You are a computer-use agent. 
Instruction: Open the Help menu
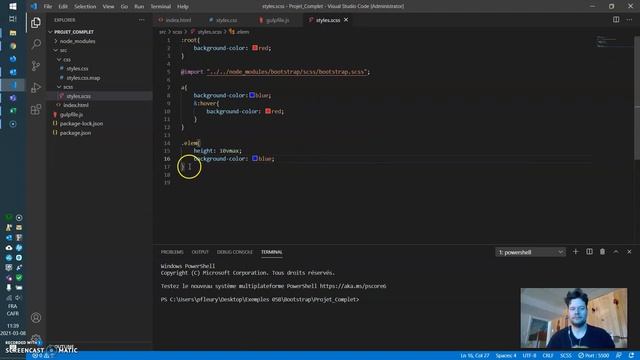(182, 7)
